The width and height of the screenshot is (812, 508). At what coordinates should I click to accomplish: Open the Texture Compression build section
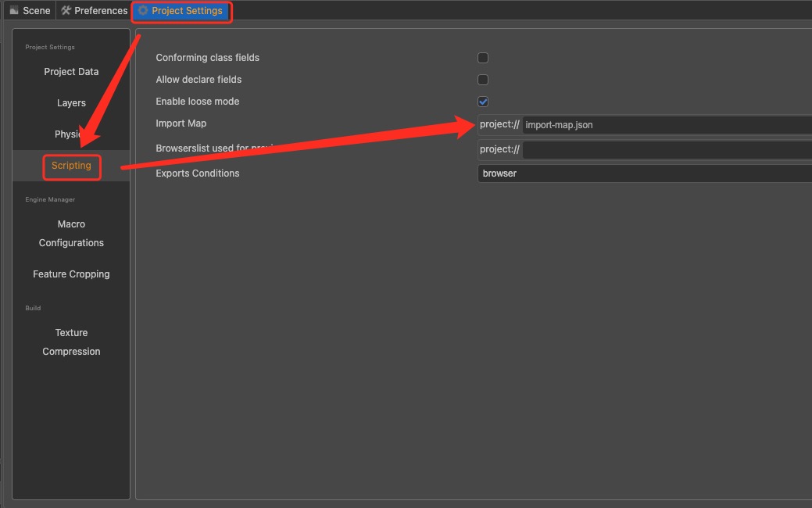(x=71, y=342)
